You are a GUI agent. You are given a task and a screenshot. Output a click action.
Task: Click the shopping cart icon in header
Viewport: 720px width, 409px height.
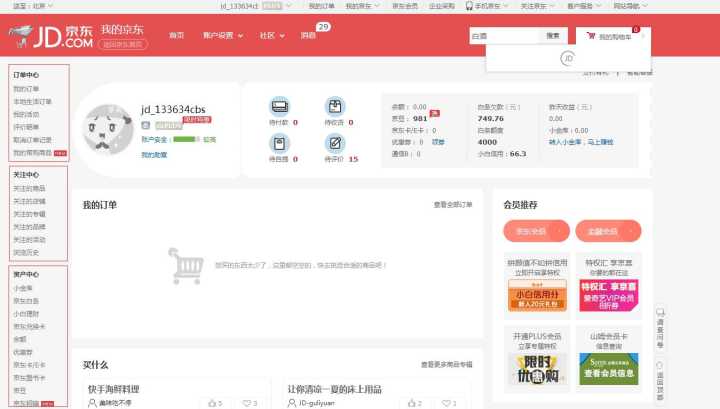coord(591,36)
